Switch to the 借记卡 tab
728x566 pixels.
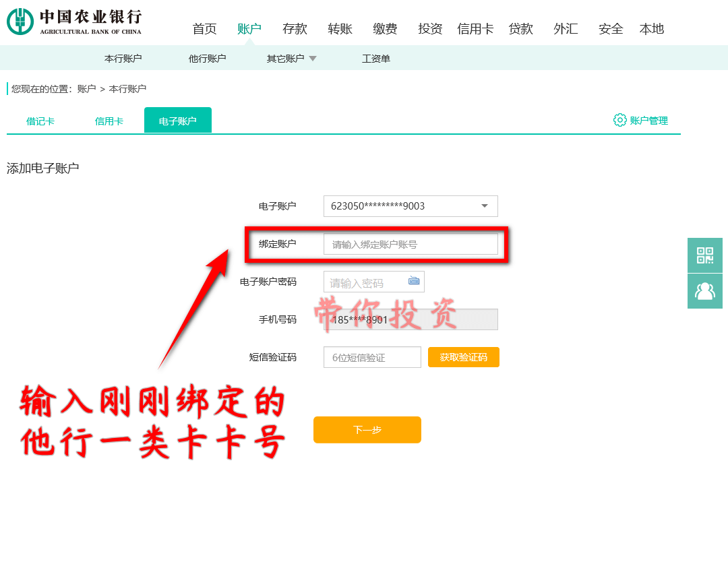click(x=40, y=121)
